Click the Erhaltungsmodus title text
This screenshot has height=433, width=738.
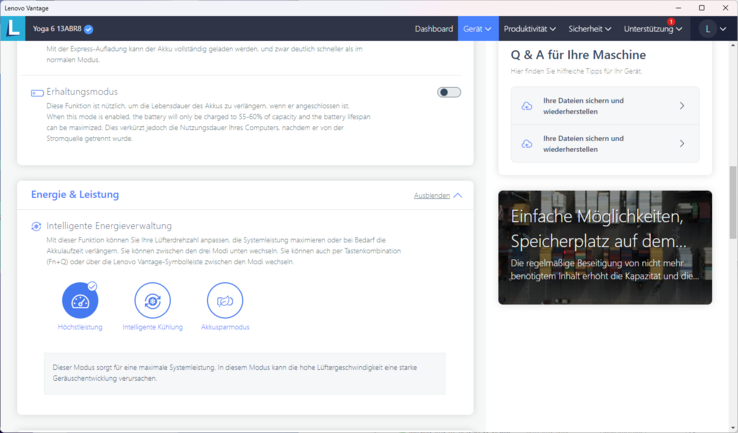click(x=82, y=92)
